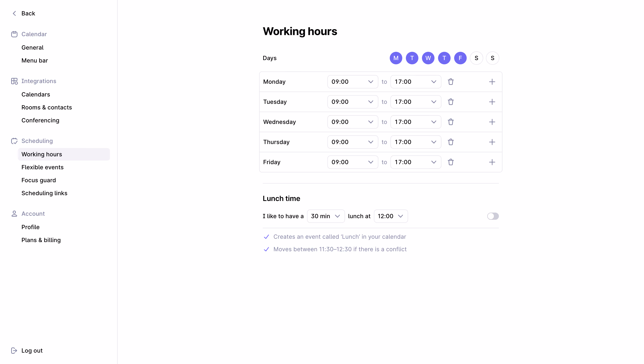The image size is (644, 364).
Task: Enable Sunday as a working day
Action: point(492,58)
